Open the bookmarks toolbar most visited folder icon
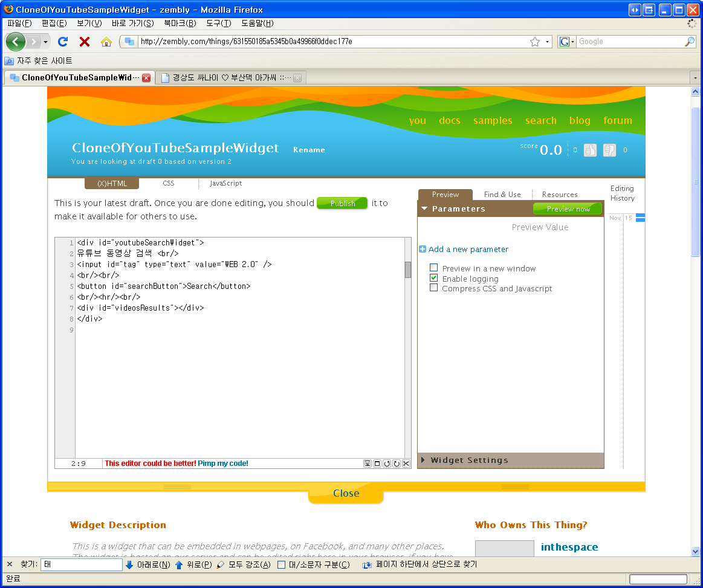703x588 pixels. pos(9,61)
